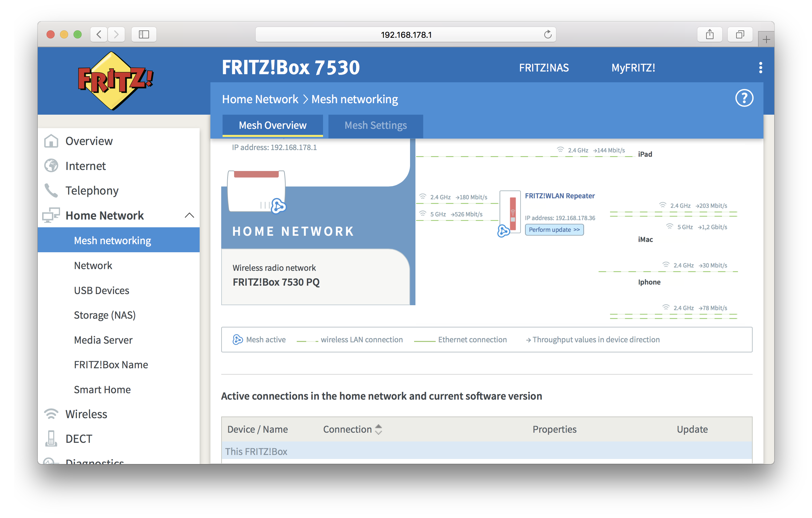
Task: Select the Overview sidebar menu item
Action: tap(89, 141)
